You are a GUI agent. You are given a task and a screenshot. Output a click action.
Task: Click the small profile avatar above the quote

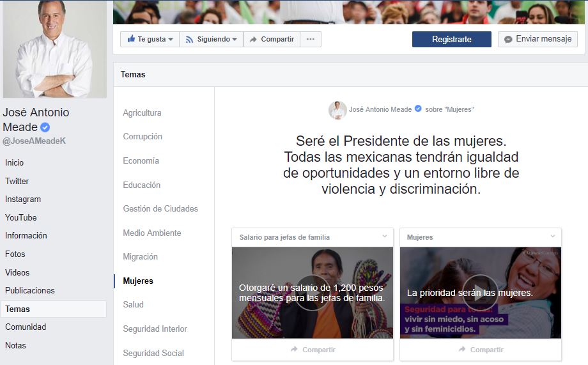pyautogui.click(x=337, y=110)
